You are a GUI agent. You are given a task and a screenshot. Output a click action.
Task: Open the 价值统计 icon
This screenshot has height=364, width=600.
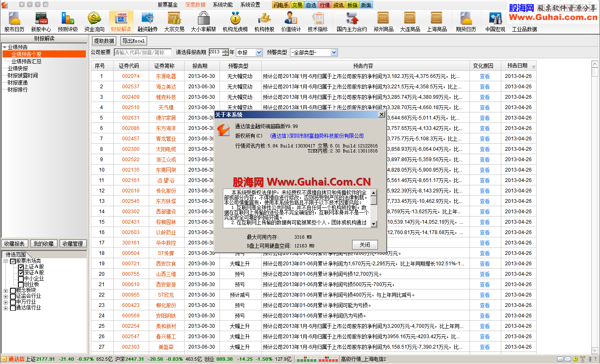(x=291, y=22)
